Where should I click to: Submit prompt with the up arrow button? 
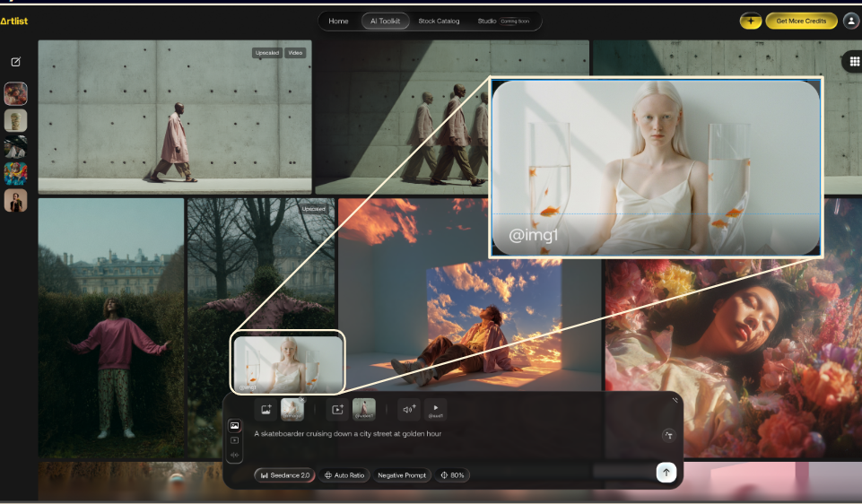tap(666, 473)
